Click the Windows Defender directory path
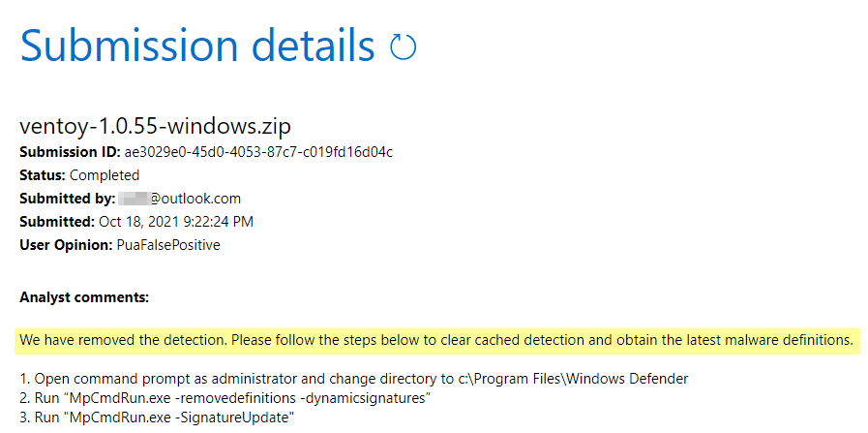 pos(594,378)
